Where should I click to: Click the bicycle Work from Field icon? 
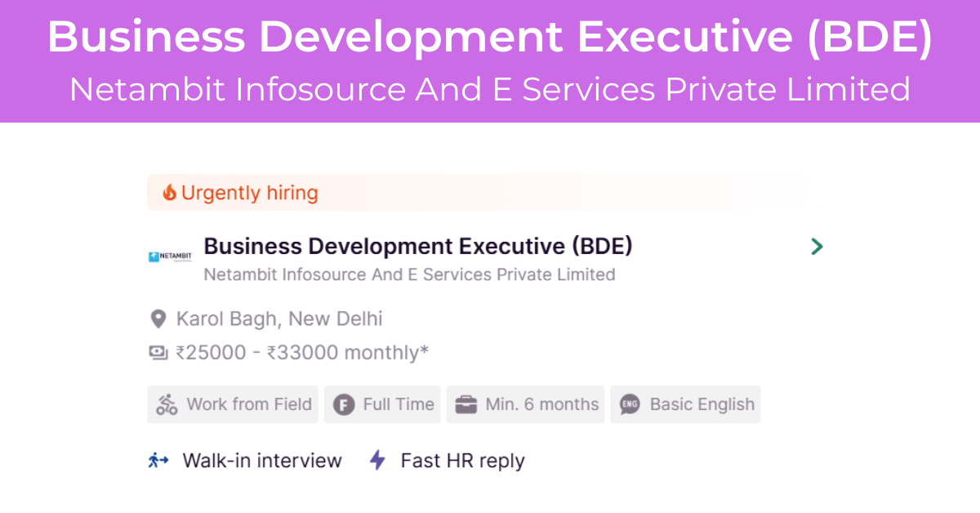pos(167,404)
